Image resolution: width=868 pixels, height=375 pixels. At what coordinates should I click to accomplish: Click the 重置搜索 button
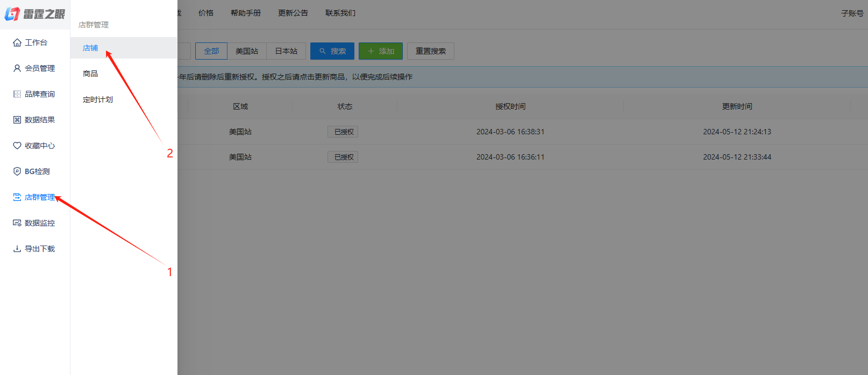pyautogui.click(x=431, y=51)
